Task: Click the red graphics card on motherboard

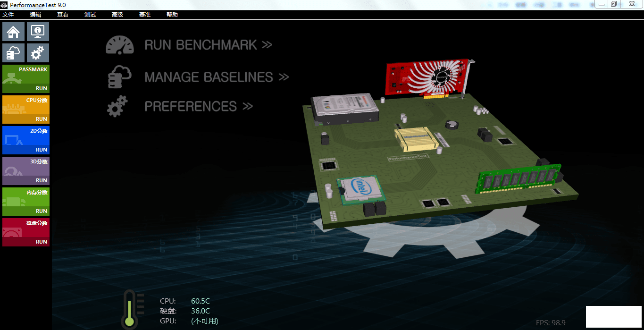Action: 429,78
